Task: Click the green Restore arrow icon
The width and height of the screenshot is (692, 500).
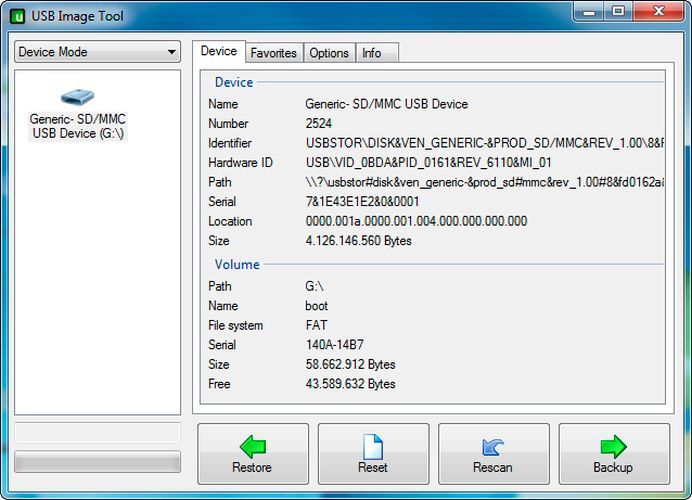Action: coord(253,447)
